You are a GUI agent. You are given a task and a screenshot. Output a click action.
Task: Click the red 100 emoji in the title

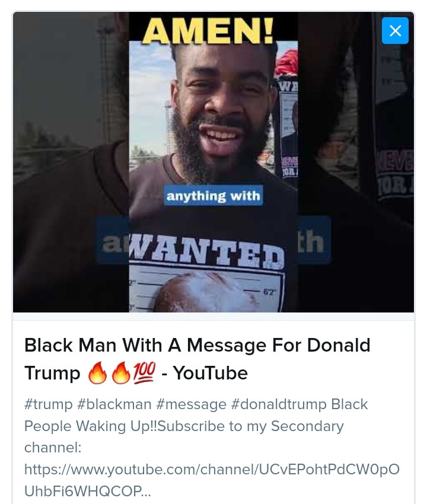[144, 372]
